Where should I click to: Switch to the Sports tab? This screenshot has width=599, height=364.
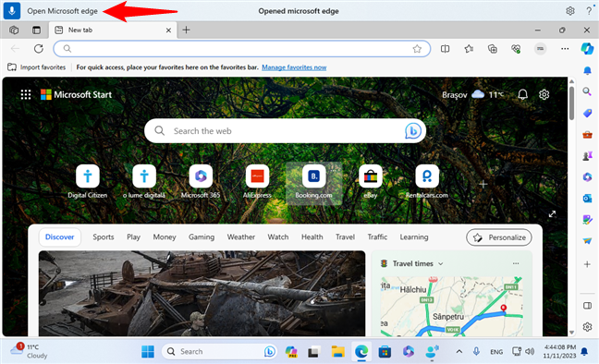(x=104, y=237)
